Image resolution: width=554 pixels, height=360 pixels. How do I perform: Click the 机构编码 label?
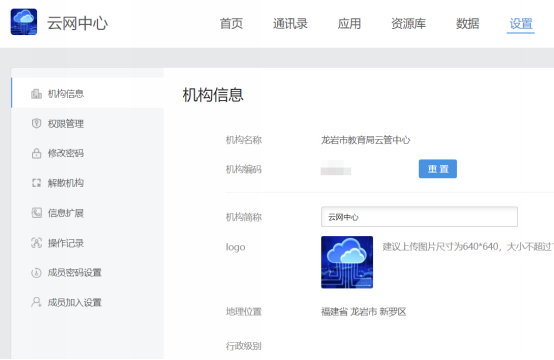244,170
